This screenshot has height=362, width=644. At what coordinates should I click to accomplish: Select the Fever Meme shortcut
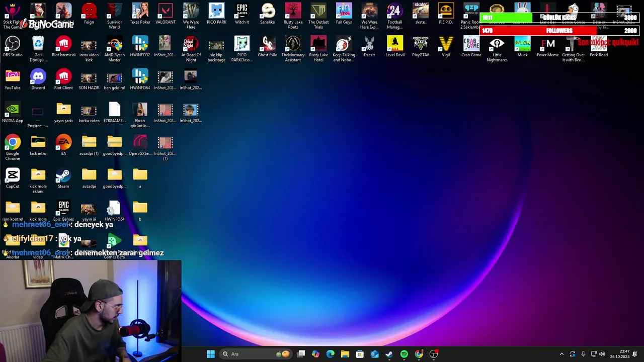[x=548, y=47]
